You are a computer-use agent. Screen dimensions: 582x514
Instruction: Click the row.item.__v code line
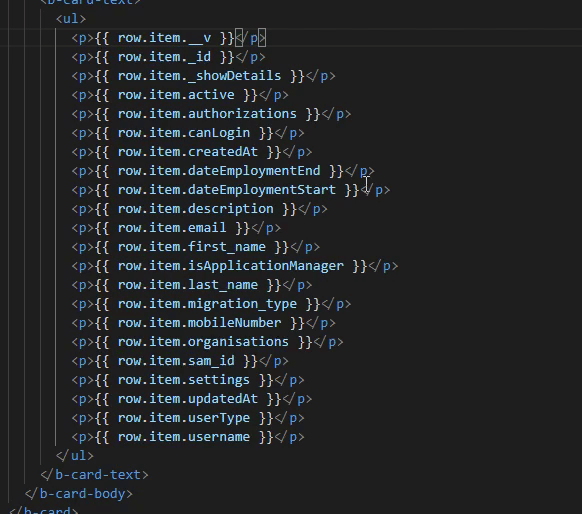pyautogui.click(x=169, y=38)
